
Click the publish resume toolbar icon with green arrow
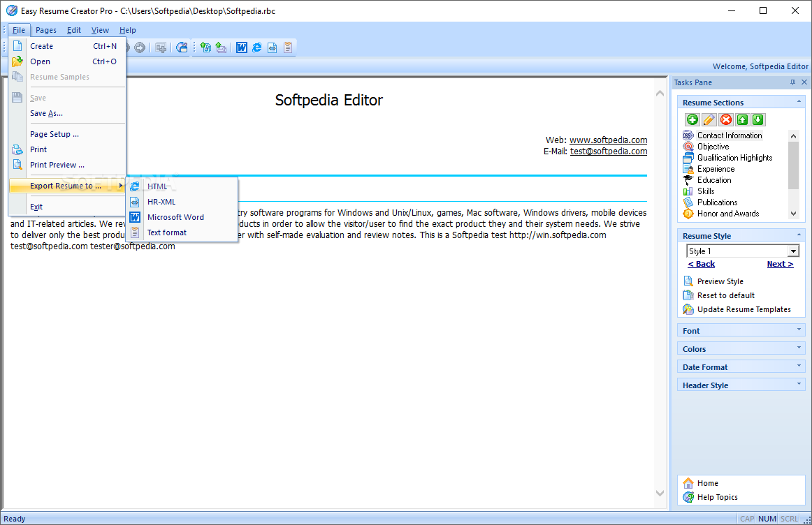205,47
